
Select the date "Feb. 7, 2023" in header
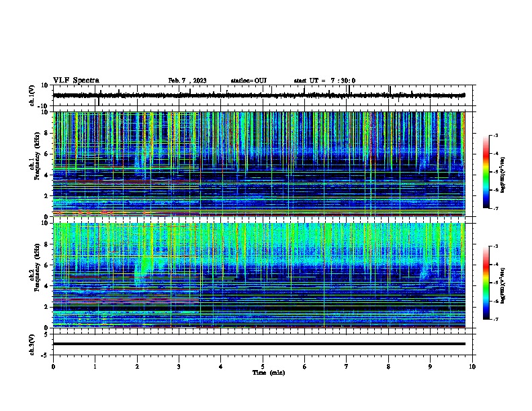point(187,81)
